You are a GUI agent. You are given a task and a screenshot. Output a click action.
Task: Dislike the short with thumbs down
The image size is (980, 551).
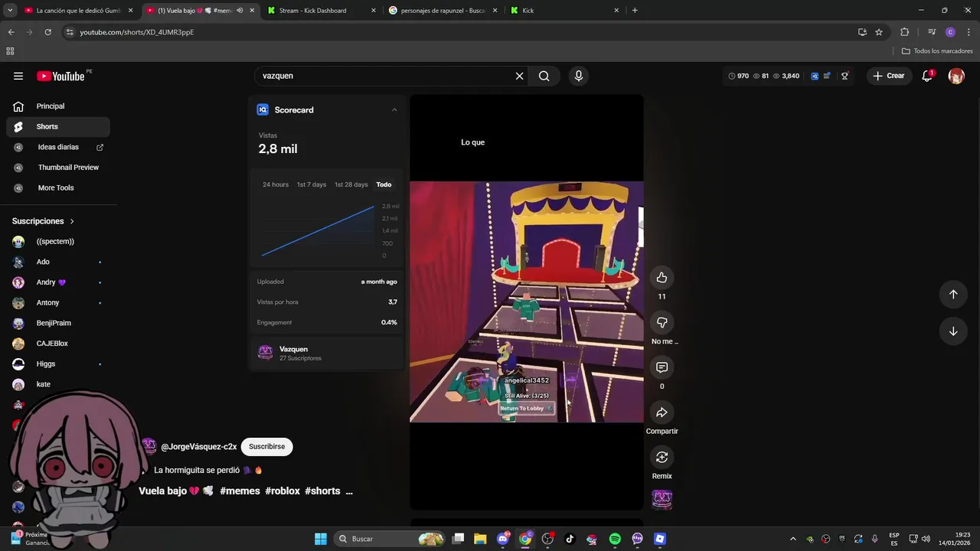point(662,322)
